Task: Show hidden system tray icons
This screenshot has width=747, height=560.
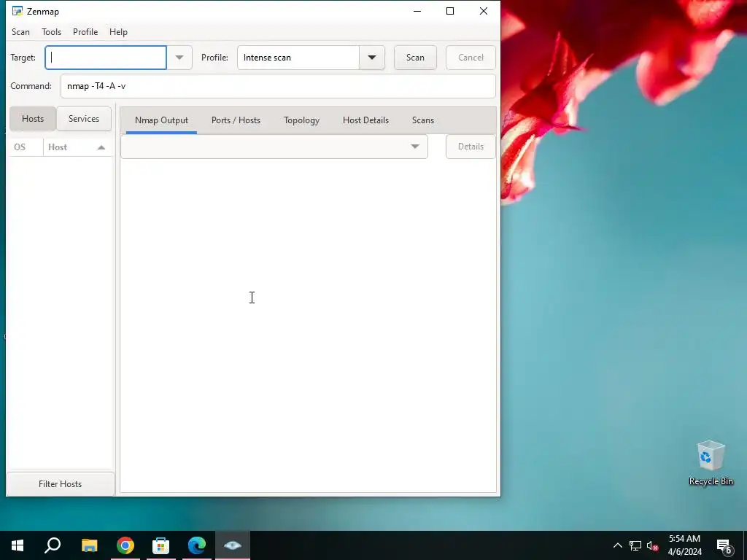Action: [x=617, y=545]
